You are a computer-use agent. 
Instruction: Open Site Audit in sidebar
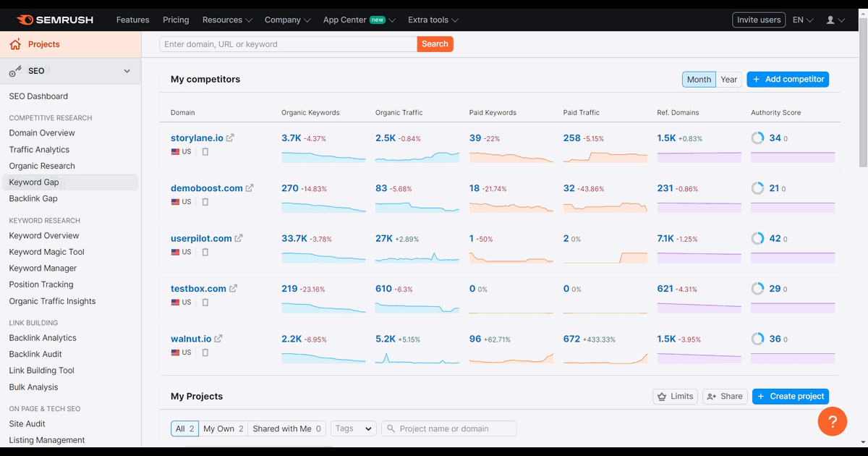click(27, 424)
